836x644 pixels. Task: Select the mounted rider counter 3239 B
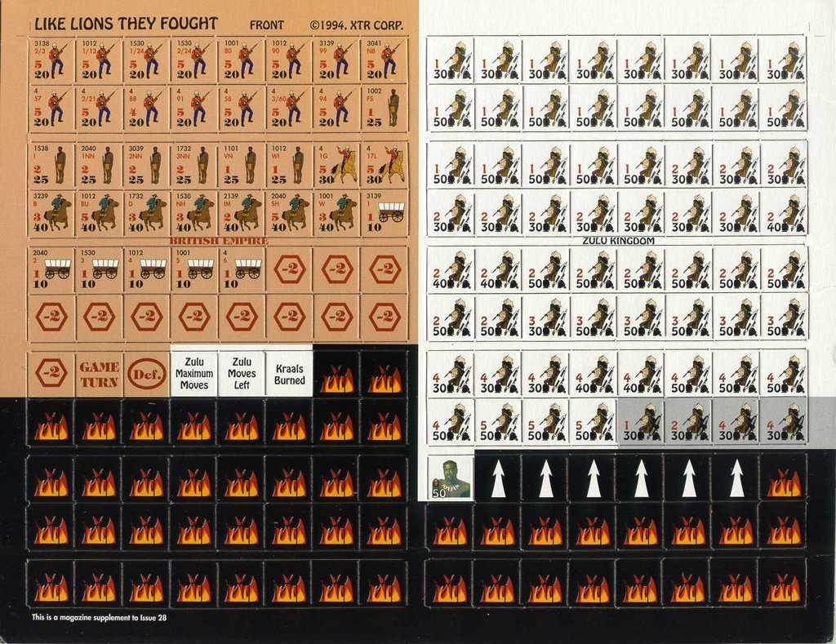(51, 212)
